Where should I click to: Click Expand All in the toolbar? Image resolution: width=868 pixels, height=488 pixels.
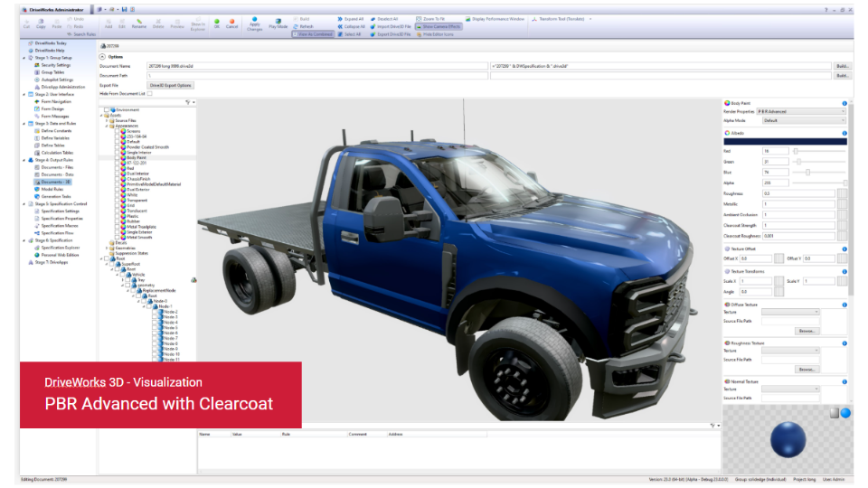pyautogui.click(x=351, y=19)
